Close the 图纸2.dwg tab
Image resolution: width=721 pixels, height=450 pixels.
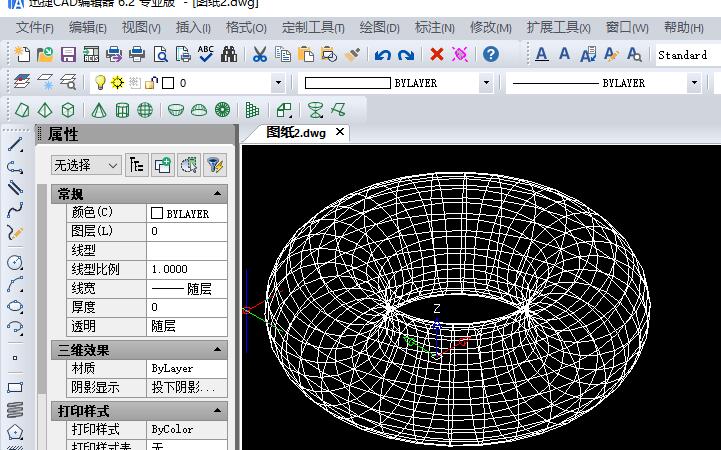pyautogui.click(x=340, y=132)
